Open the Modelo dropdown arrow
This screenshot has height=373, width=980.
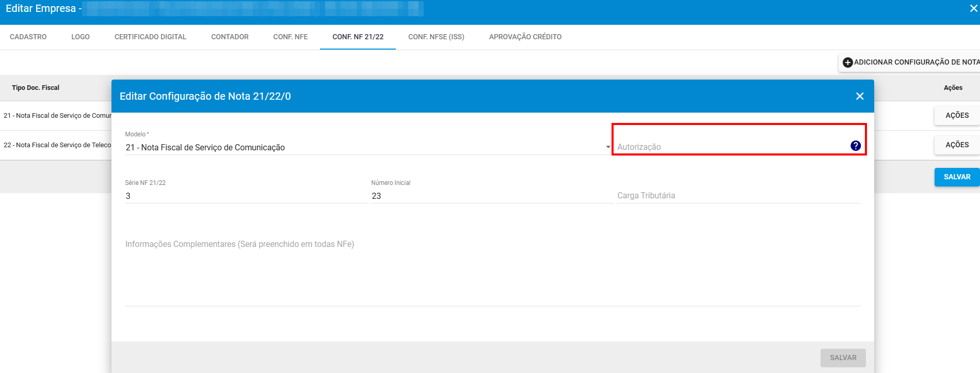608,147
